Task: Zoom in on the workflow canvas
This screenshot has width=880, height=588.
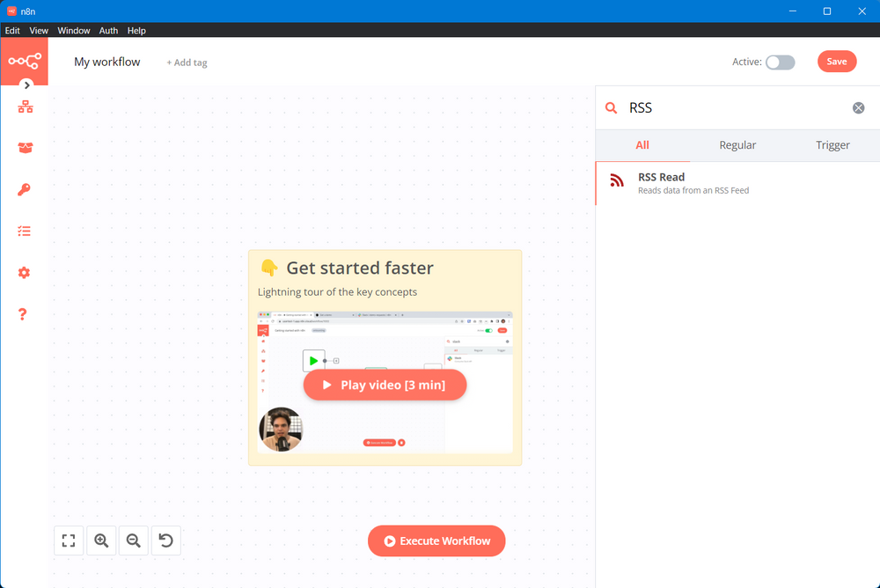Action: point(101,540)
